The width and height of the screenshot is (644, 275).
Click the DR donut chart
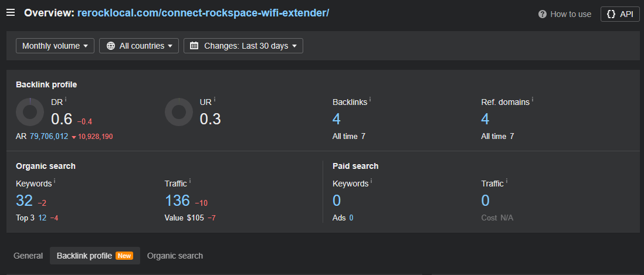(x=29, y=112)
